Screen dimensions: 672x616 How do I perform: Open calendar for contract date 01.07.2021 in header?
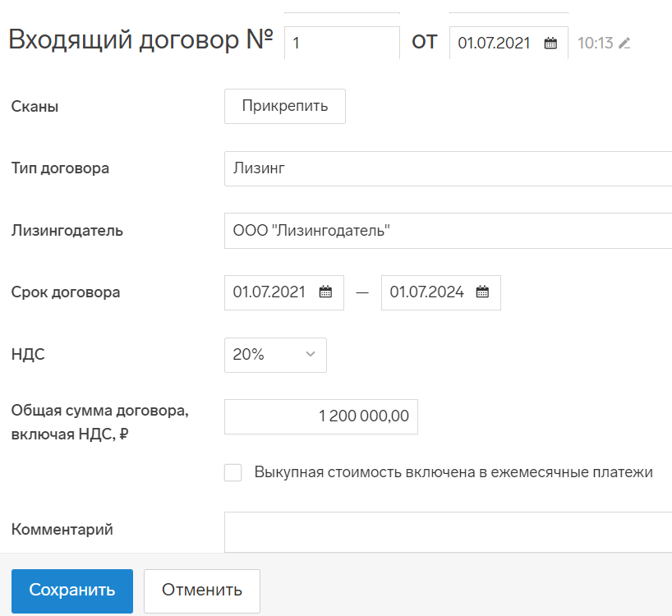pos(550,43)
